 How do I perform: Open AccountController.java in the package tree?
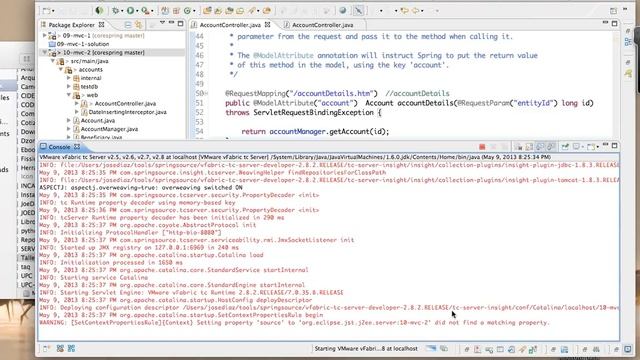[x=125, y=104]
